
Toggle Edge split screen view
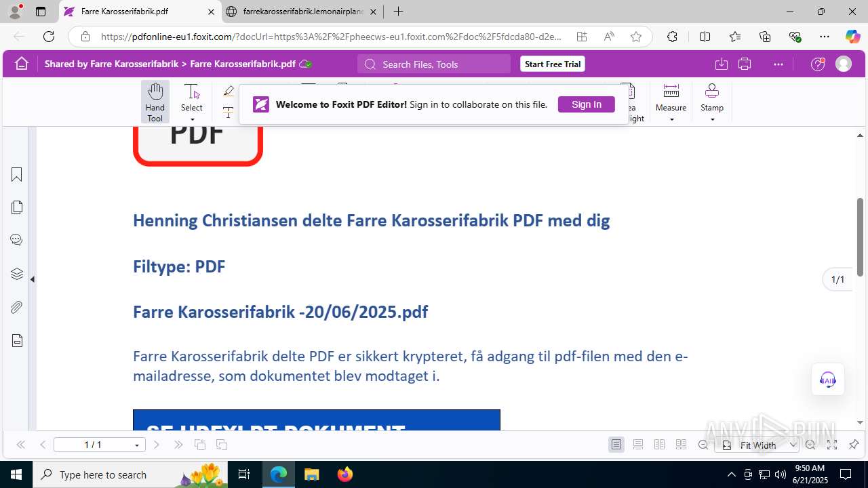(x=705, y=37)
